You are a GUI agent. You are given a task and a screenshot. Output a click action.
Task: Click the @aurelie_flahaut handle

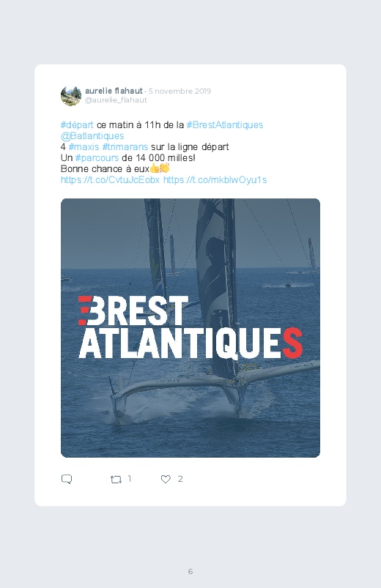(116, 100)
